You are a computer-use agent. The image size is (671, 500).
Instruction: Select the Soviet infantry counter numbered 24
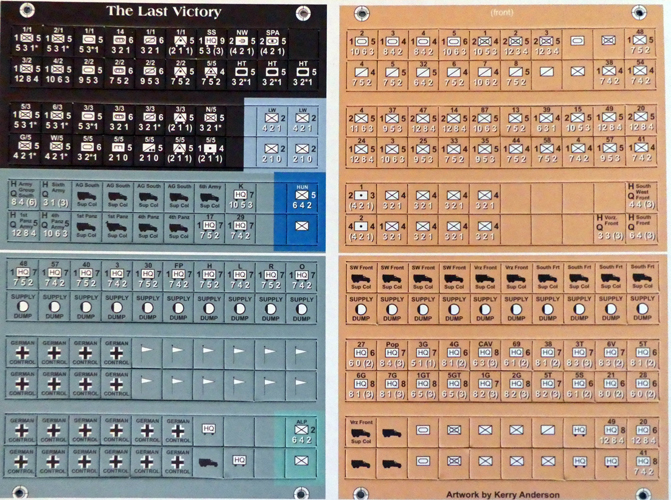tap(361, 150)
